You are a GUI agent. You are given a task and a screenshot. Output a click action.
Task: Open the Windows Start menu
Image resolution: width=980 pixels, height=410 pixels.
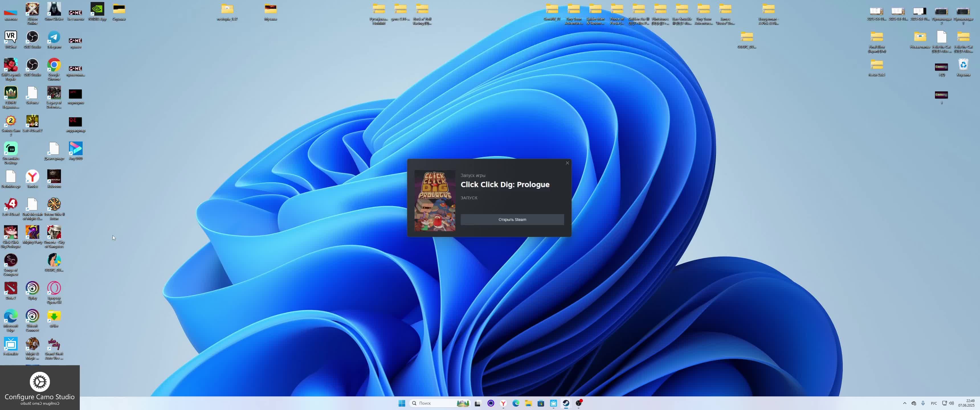pyautogui.click(x=401, y=403)
